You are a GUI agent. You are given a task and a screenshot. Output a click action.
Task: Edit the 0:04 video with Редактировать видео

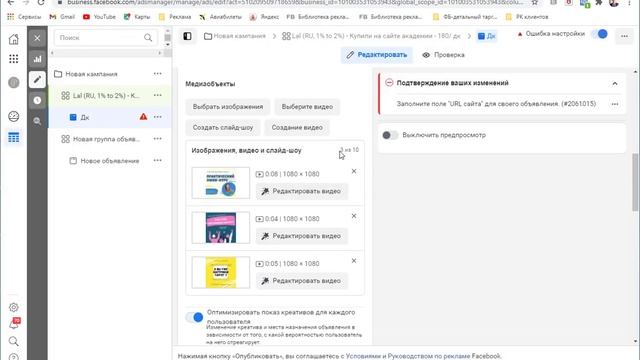(302, 236)
